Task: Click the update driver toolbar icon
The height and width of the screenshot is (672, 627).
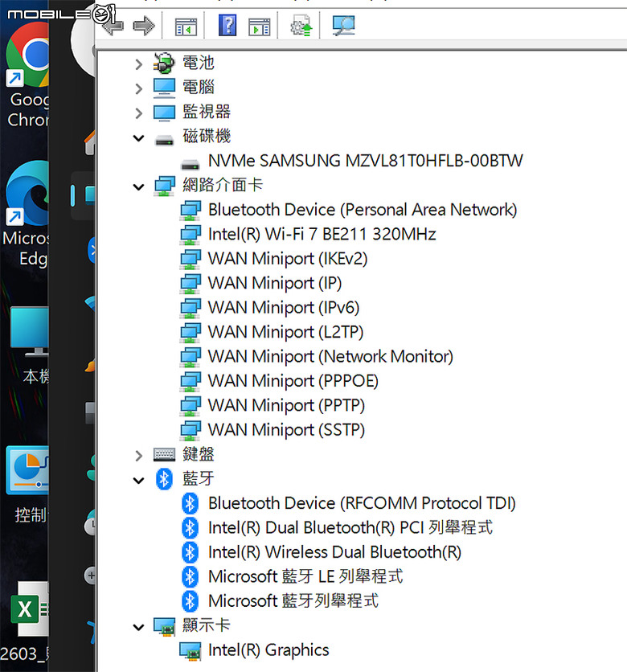Action: [x=301, y=26]
